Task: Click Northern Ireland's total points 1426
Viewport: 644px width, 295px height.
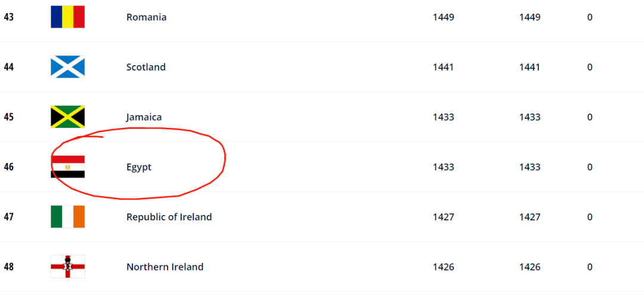Action: (443, 267)
